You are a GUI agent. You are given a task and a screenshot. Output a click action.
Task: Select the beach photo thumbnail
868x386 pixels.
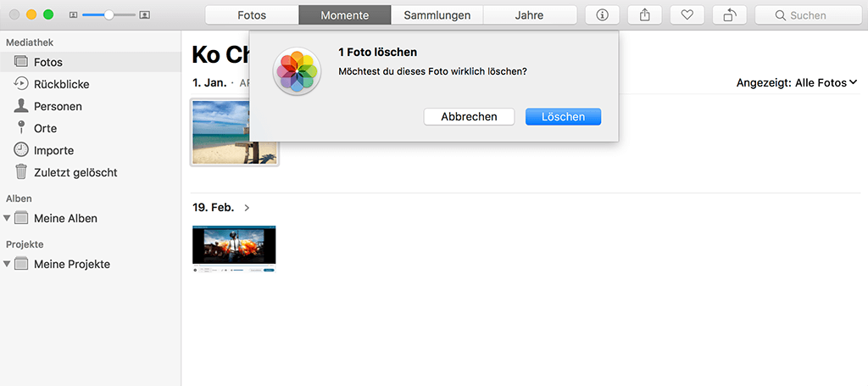pyautogui.click(x=235, y=132)
